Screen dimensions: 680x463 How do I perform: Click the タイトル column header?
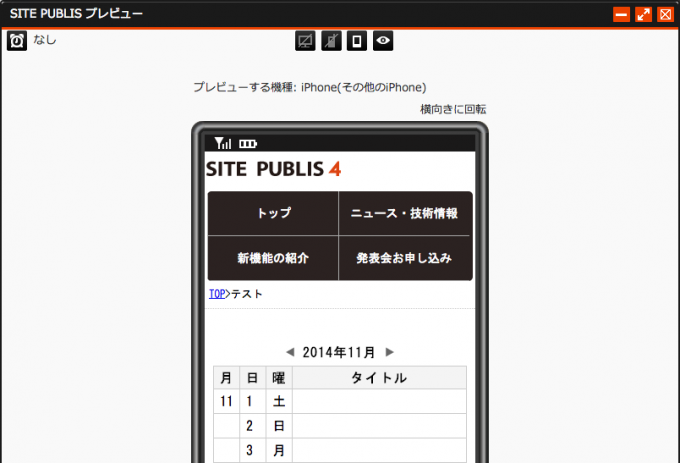coord(379,378)
